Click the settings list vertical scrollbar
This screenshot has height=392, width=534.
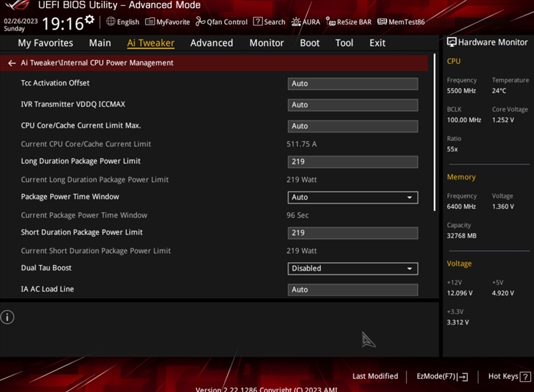point(435,132)
